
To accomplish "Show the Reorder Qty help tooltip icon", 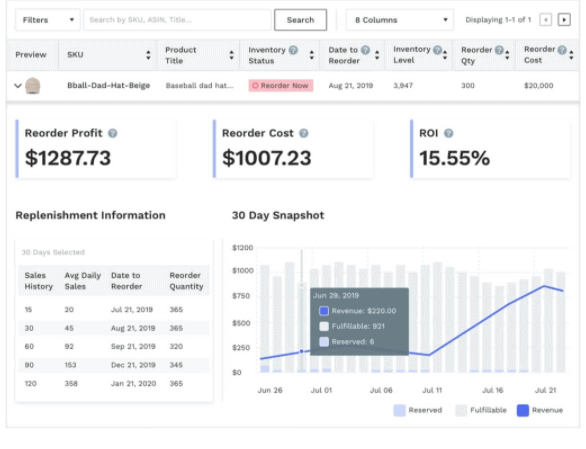I will [499, 50].
